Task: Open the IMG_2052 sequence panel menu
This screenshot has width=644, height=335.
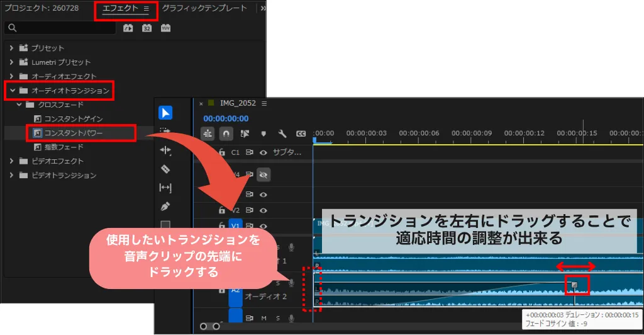Action: [x=264, y=103]
